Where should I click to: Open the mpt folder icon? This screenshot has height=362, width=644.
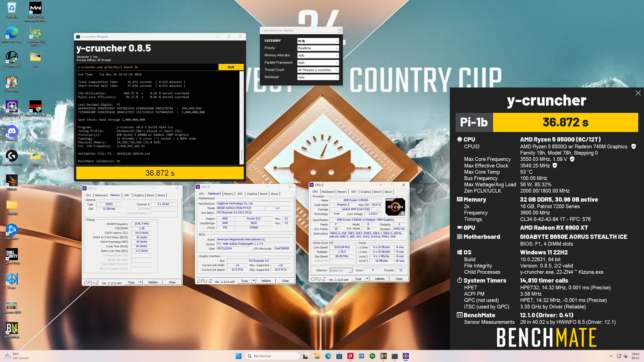pos(35,158)
